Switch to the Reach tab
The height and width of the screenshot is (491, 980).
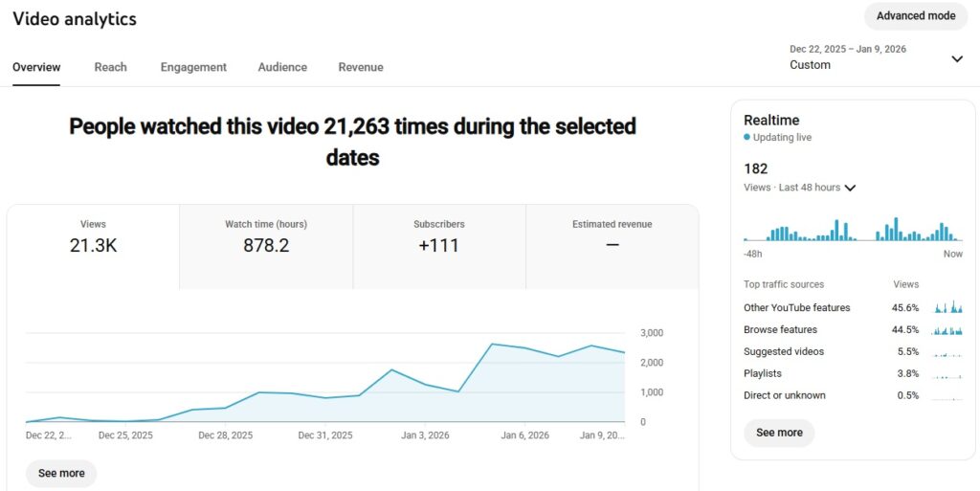point(110,67)
